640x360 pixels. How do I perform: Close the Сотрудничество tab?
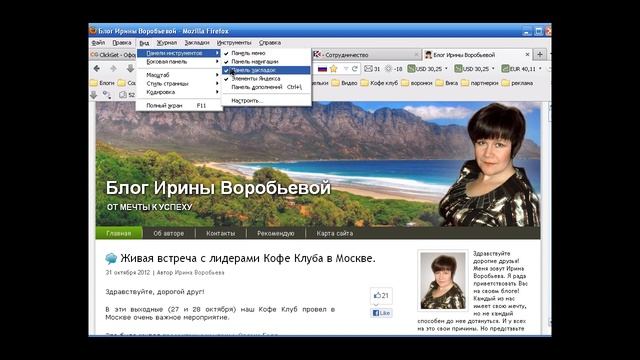click(x=416, y=55)
